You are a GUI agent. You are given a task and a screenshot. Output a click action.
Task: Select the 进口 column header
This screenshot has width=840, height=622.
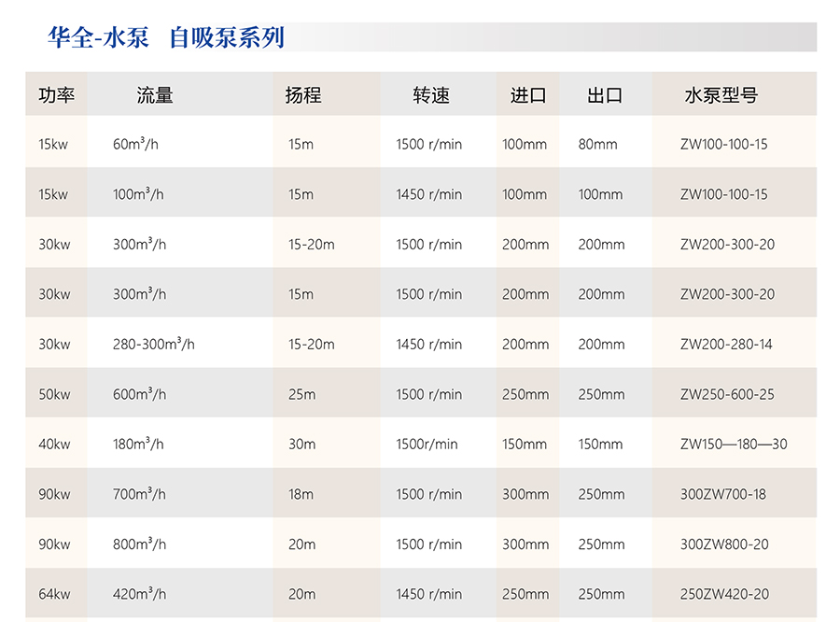pos(527,95)
